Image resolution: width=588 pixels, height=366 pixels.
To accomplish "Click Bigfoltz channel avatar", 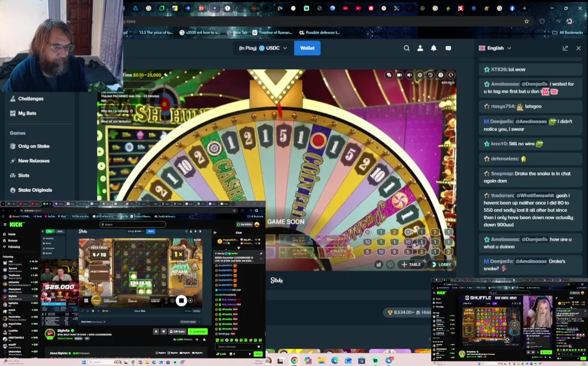I will 50,333.
